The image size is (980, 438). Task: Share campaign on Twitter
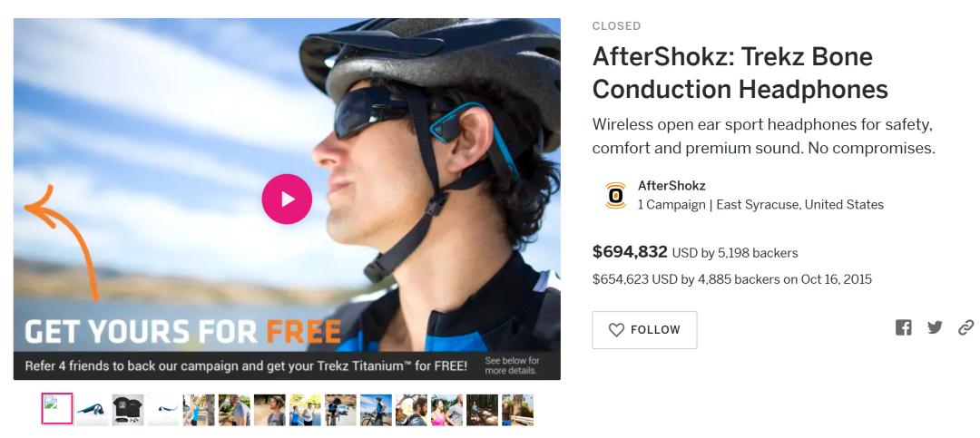pyautogui.click(x=935, y=327)
